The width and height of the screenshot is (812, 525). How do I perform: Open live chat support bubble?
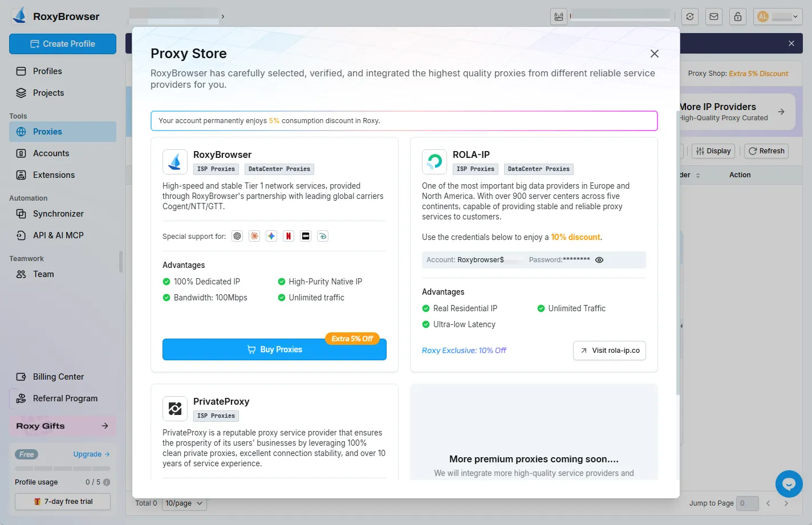[789, 483]
